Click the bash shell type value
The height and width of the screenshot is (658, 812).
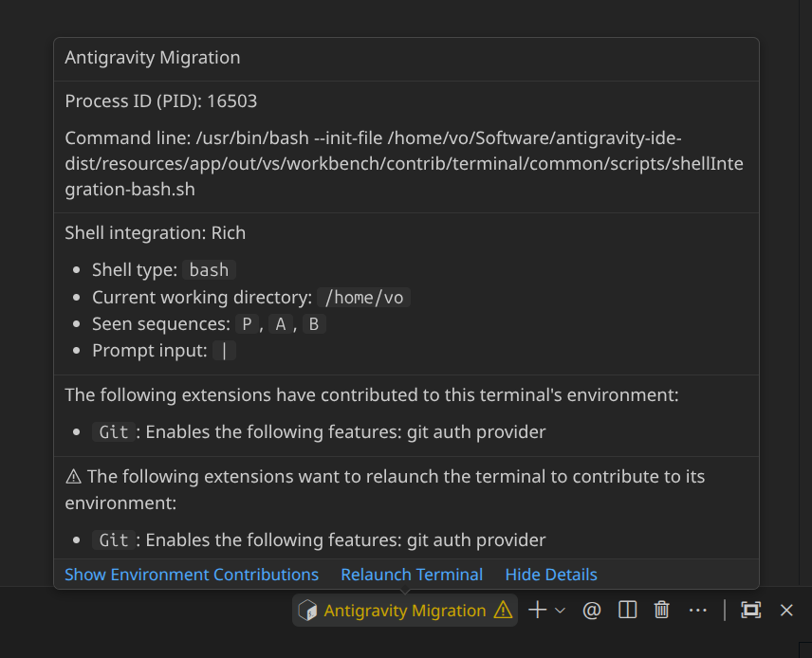(209, 269)
